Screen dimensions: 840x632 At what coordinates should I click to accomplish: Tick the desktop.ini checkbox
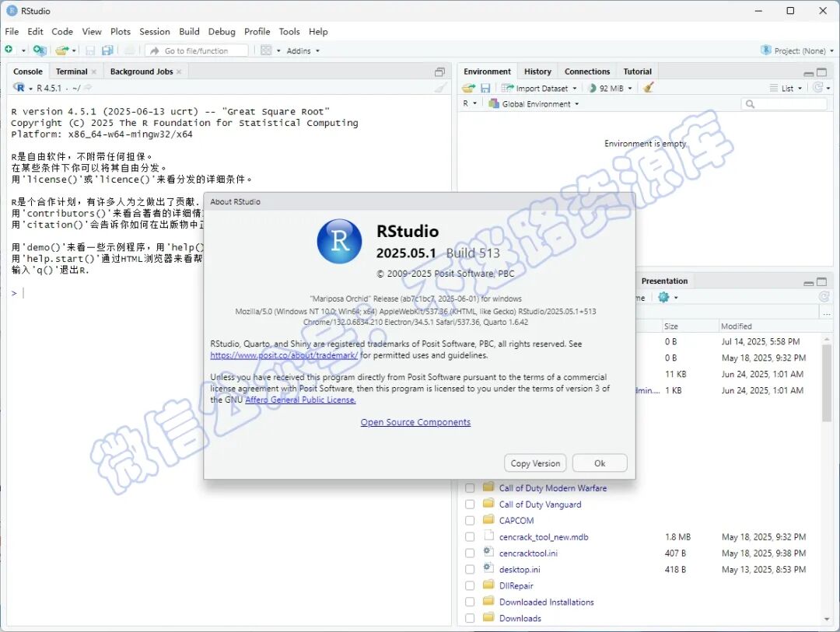tap(470, 569)
